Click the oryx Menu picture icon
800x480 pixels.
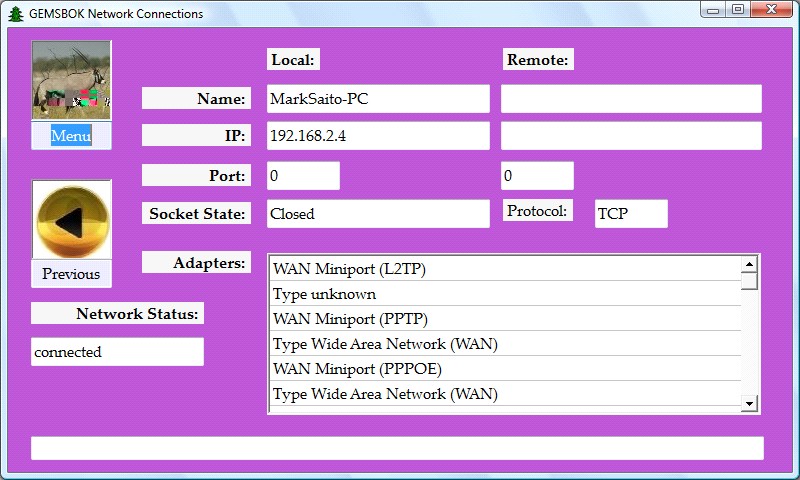[x=71, y=81]
